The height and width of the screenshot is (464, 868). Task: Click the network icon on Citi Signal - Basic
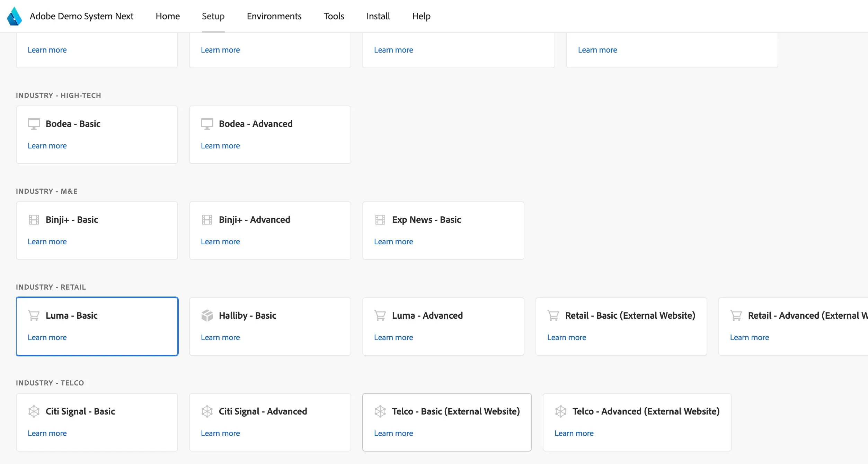[x=34, y=411]
